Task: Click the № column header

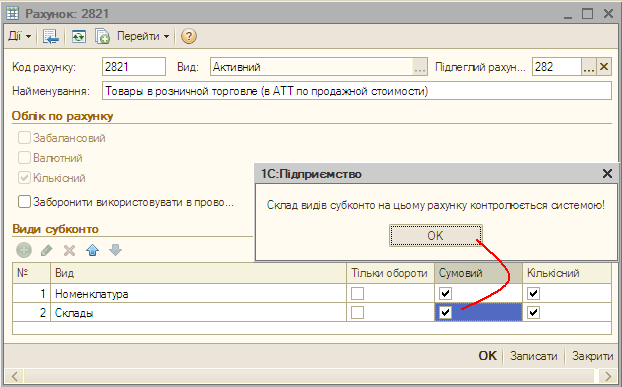Action: 31,273
